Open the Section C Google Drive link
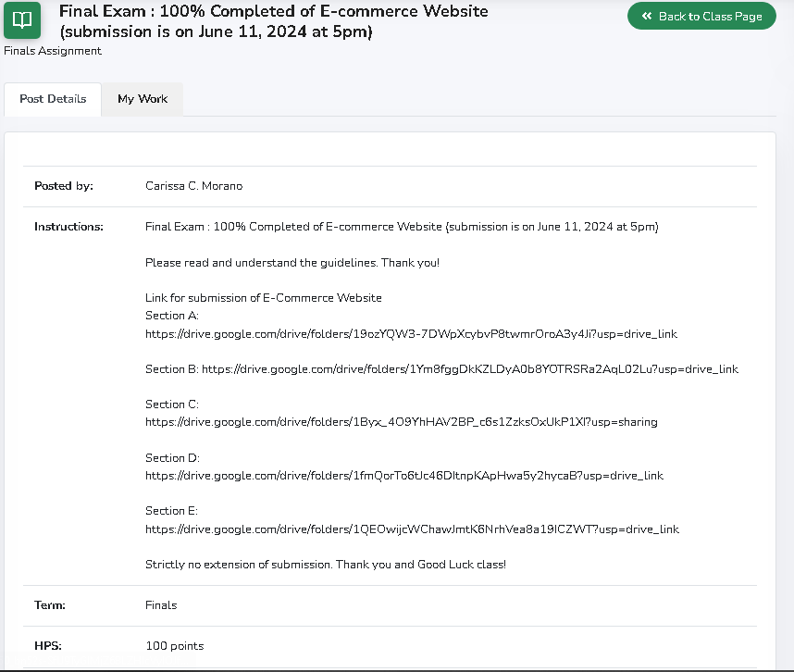 tap(401, 422)
